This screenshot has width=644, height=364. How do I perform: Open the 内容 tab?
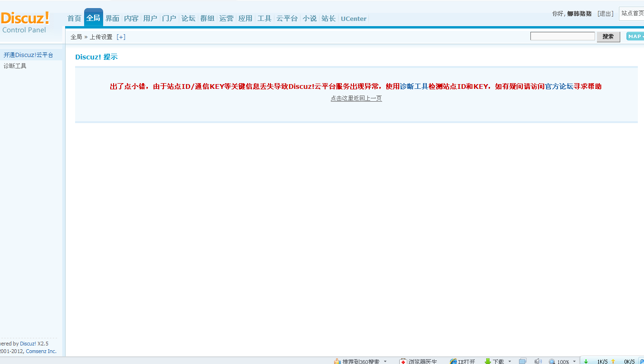click(131, 19)
